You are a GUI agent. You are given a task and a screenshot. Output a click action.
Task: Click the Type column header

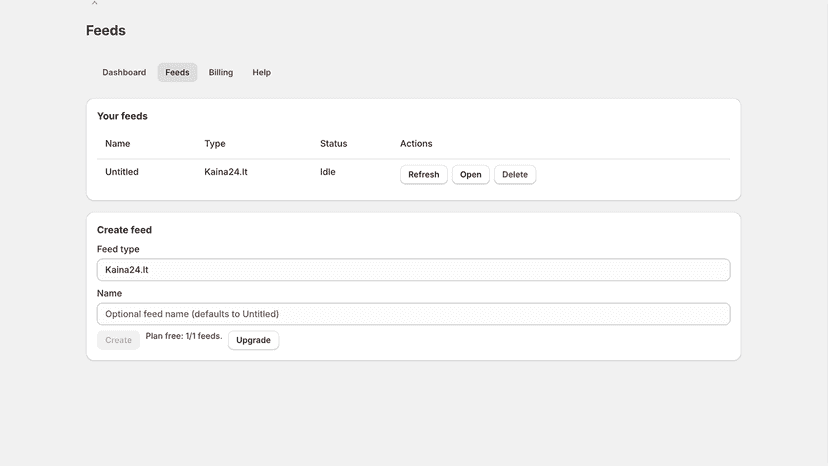tap(215, 144)
